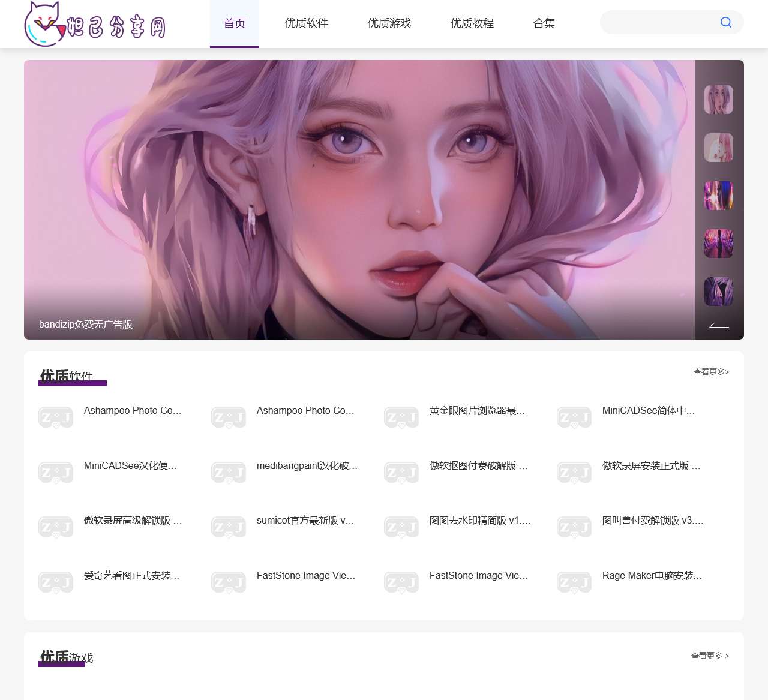Click 查看更多 in the 优质软件 section
Screen dimensions: 768x700
[711, 372]
